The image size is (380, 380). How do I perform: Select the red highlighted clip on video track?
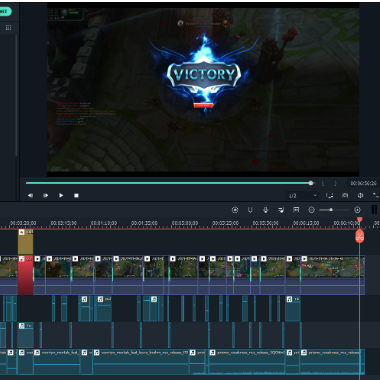point(26,275)
